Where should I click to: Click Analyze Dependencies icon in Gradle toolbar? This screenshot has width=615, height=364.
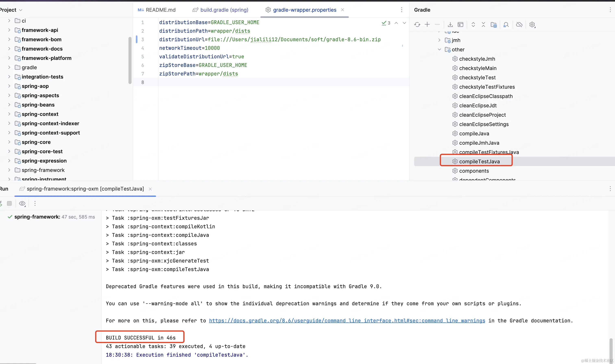(506, 25)
